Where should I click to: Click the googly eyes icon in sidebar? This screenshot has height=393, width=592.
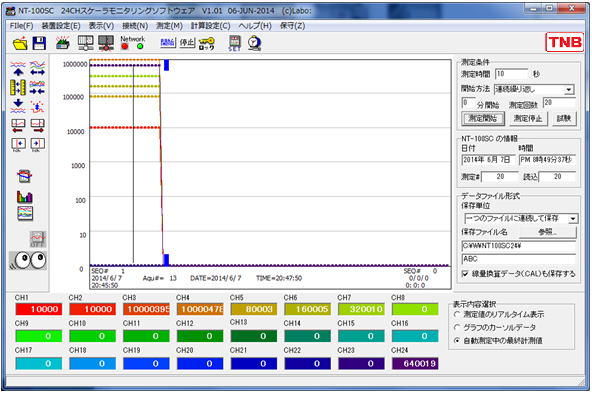coord(28,260)
